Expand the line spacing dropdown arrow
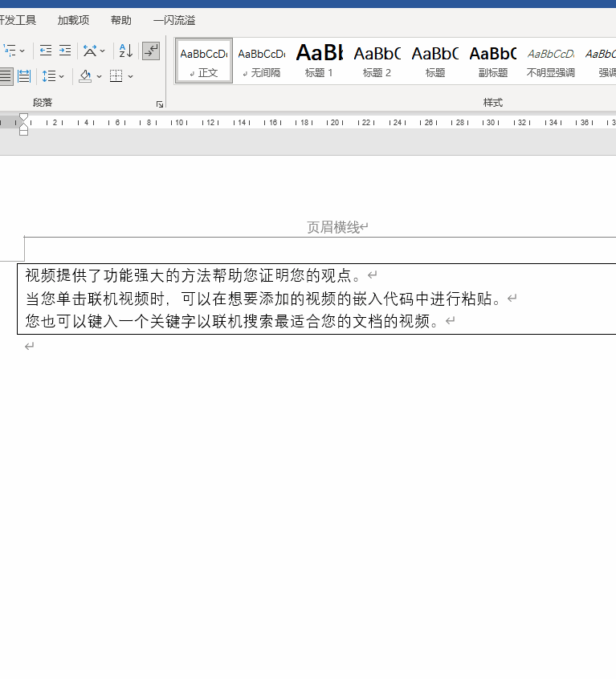 [x=62, y=76]
